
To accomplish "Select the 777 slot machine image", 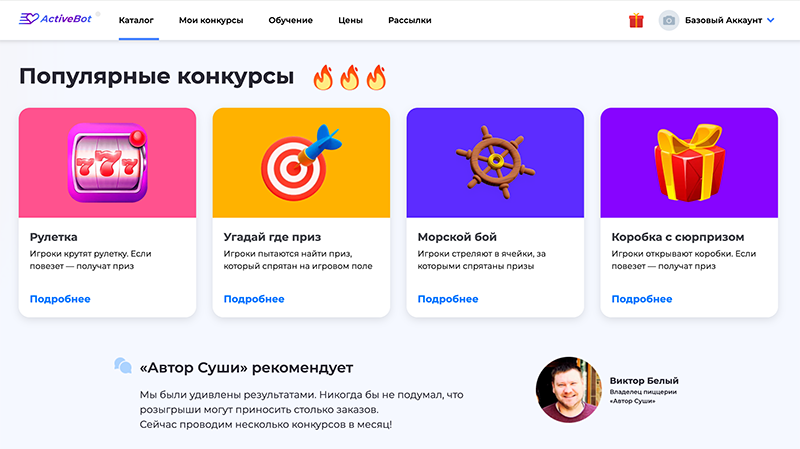I will pyautogui.click(x=108, y=163).
